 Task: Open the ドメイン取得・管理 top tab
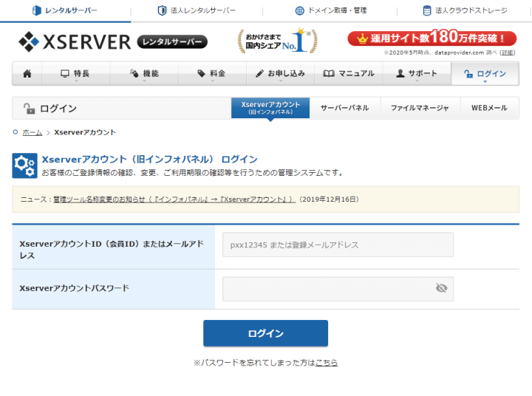331,10
